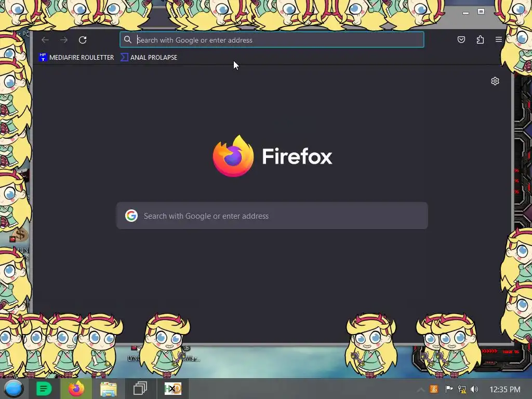Open the HxD hex editor taskbar icon

(172, 389)
